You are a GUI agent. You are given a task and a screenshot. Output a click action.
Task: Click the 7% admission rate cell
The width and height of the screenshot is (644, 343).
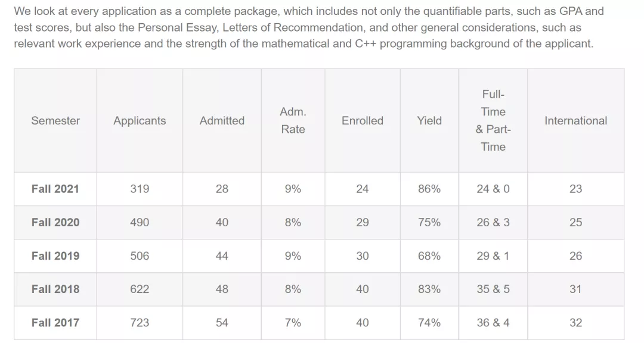(293, 323)
